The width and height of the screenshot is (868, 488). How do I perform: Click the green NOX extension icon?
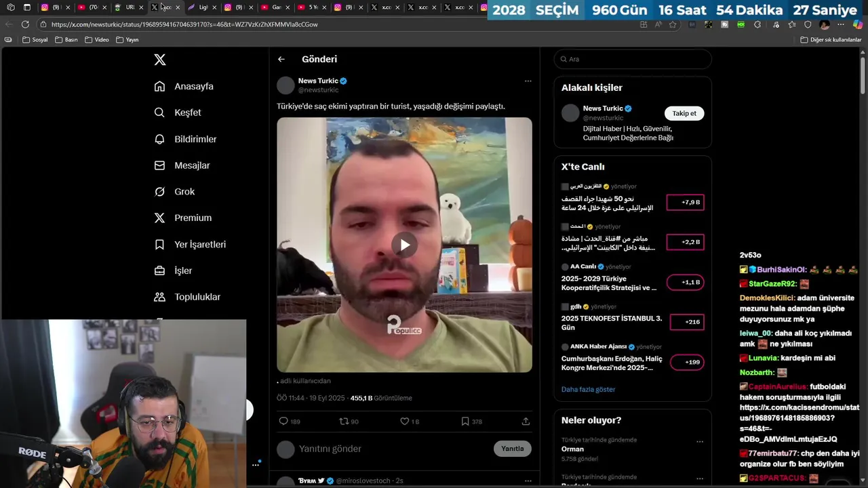tap(741, 24)
